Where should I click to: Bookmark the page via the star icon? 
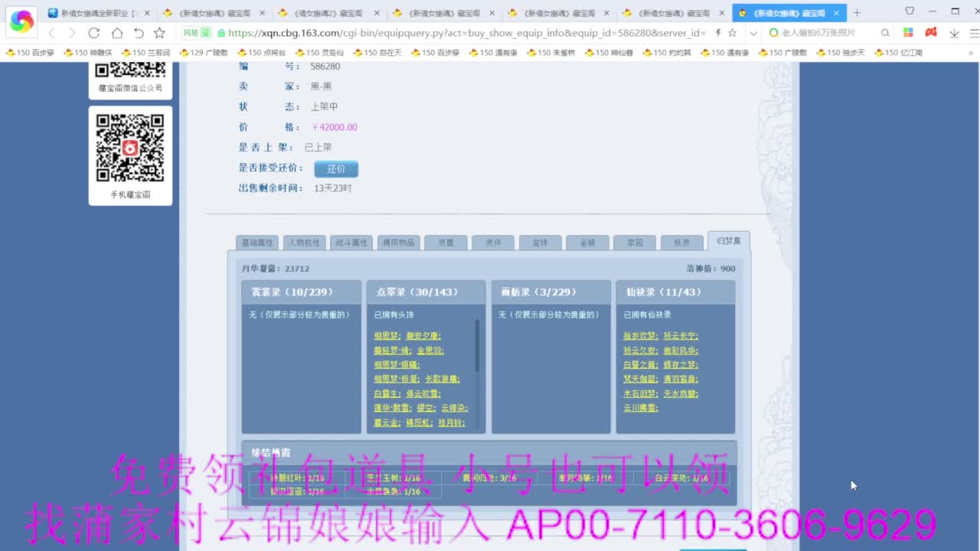(x=732, y=34)
